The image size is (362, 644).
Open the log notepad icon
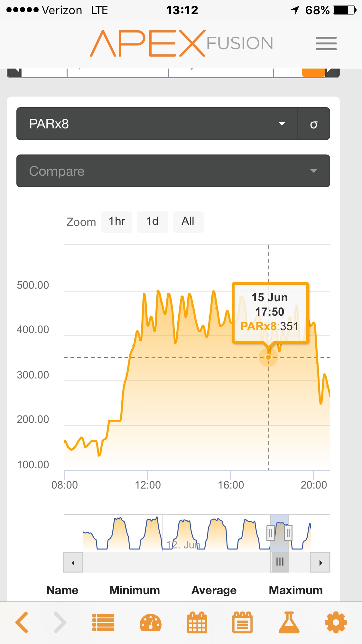click(242, 622)
